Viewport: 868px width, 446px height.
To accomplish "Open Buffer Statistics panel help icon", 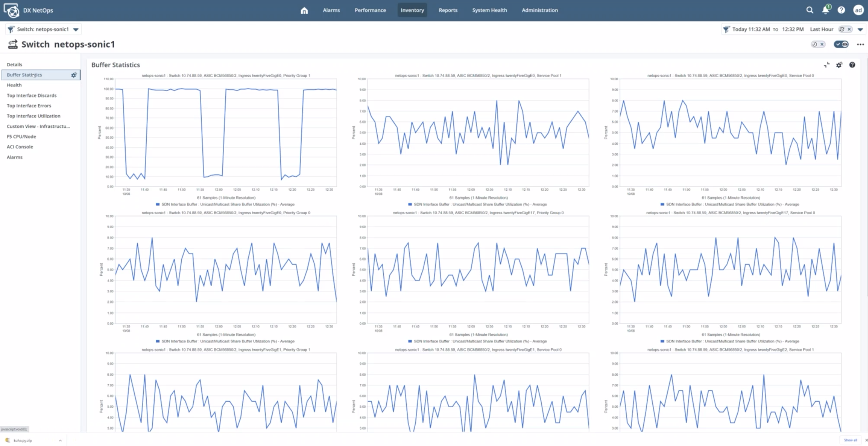I will pos(852,65).
